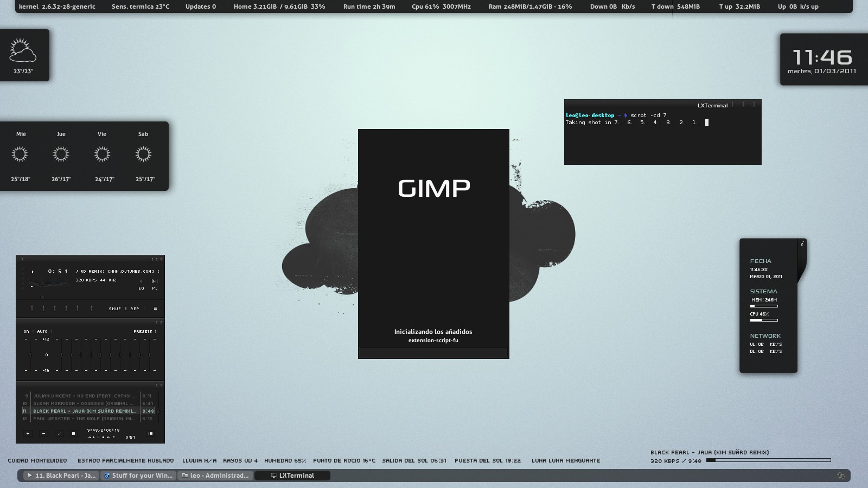Click the playlist mini stop control
Viewport: 868px width, 488px height.
(x=103, y=437)
